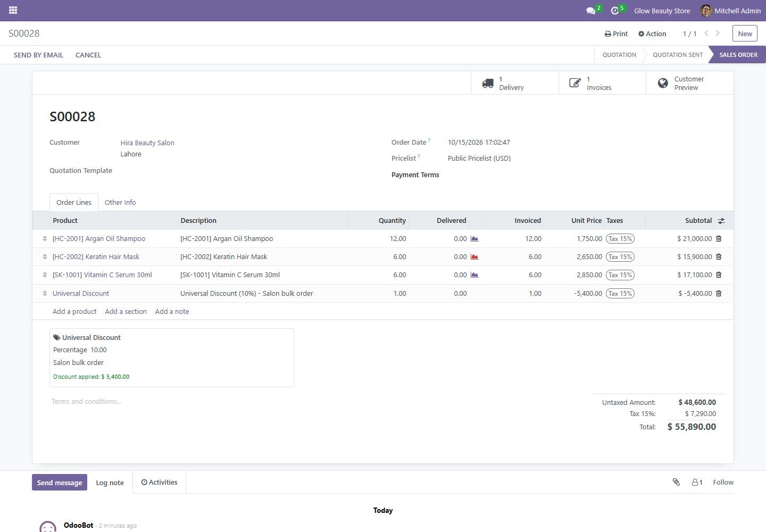Delete the Keratin Hair Mask line

719,257
